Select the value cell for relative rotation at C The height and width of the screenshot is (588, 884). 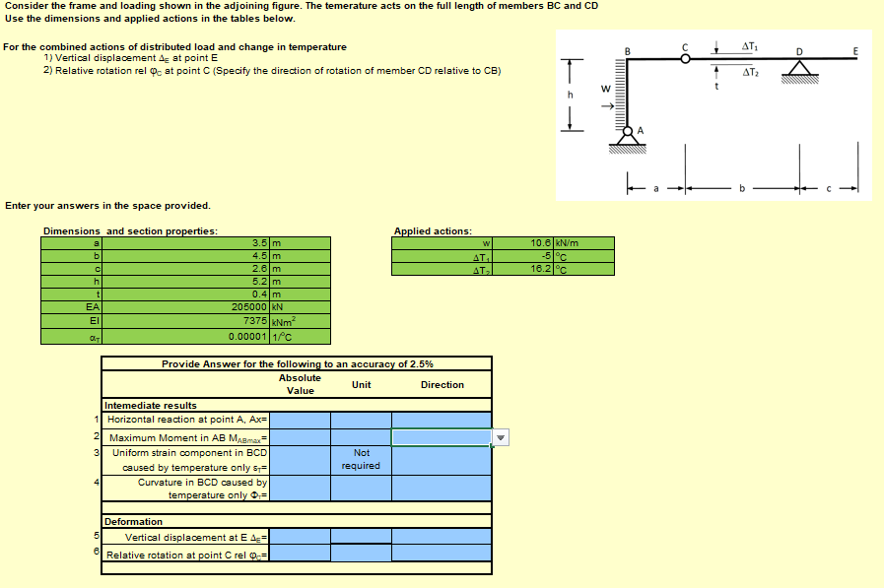point(301,553)
